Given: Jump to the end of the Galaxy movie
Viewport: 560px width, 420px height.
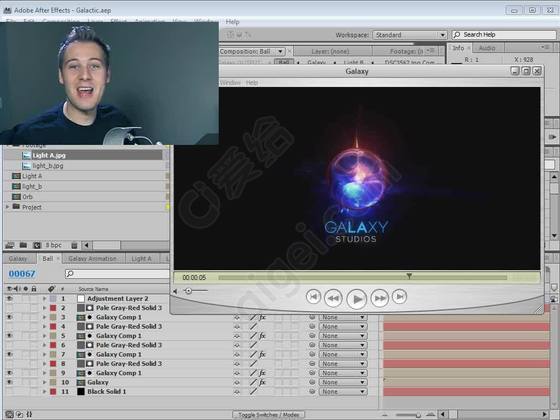Looking at the screenshot, I should tap(399, 296).
